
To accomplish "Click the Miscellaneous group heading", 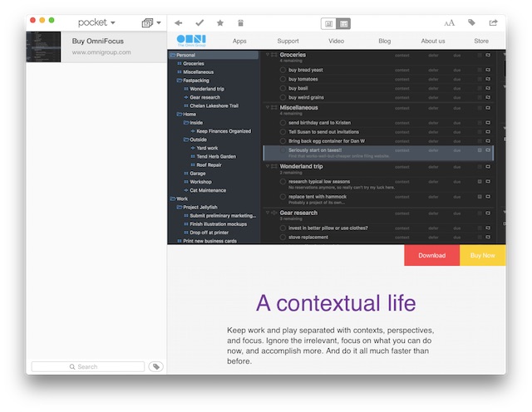I will click(x=298, y=107).
